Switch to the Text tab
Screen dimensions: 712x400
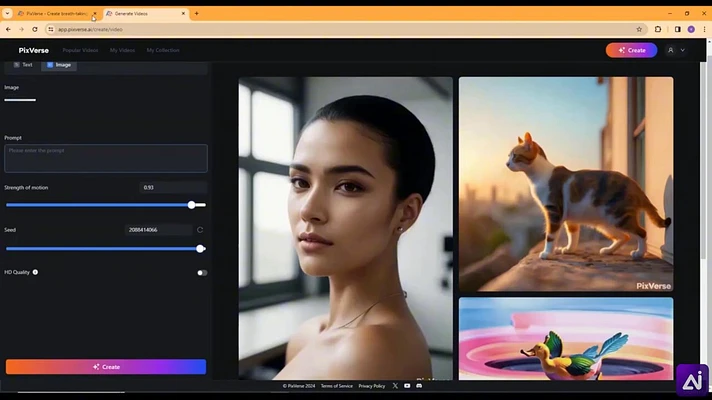23,65
